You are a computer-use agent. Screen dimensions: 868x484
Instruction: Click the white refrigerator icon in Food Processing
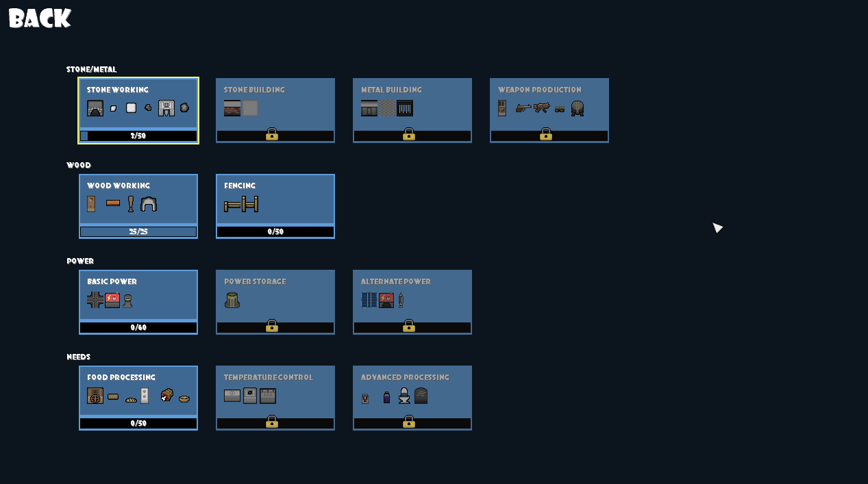point(145,396)
